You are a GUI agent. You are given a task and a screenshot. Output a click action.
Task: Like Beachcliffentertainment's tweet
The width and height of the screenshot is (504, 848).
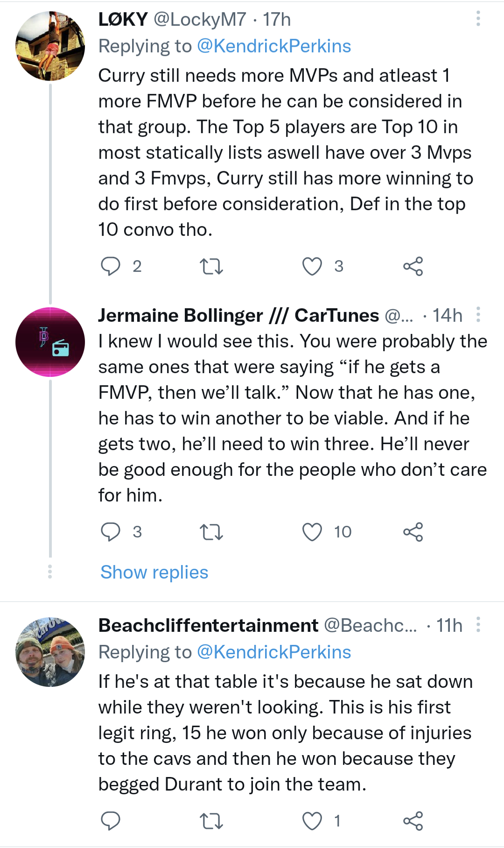coord(312,821)
